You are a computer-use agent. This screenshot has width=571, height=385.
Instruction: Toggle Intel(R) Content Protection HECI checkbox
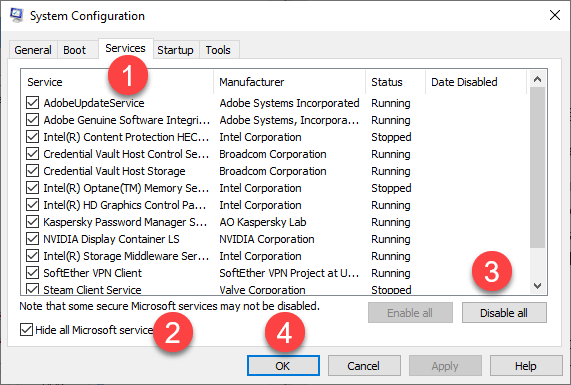pyautogui.click(x=32, y=137)
